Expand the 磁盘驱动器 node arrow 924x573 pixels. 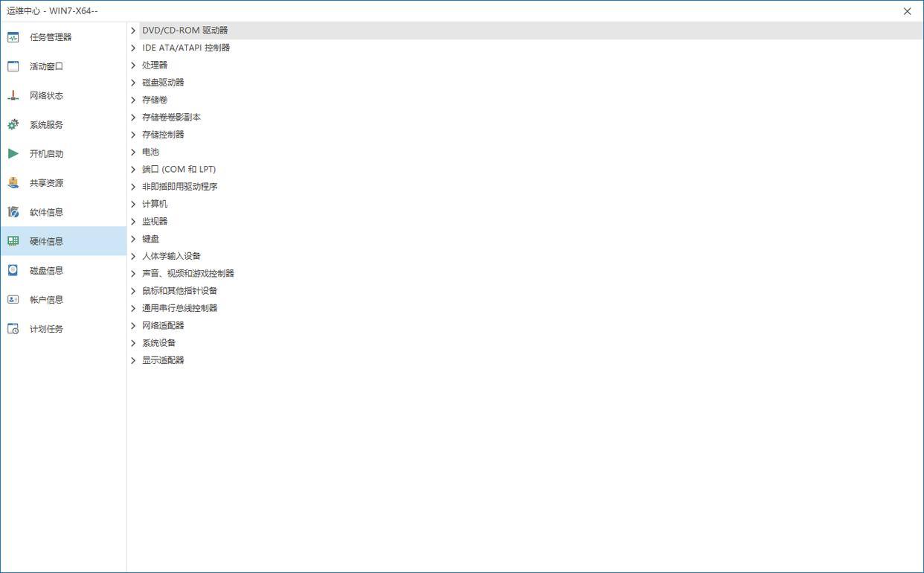[x=133, y=83]
